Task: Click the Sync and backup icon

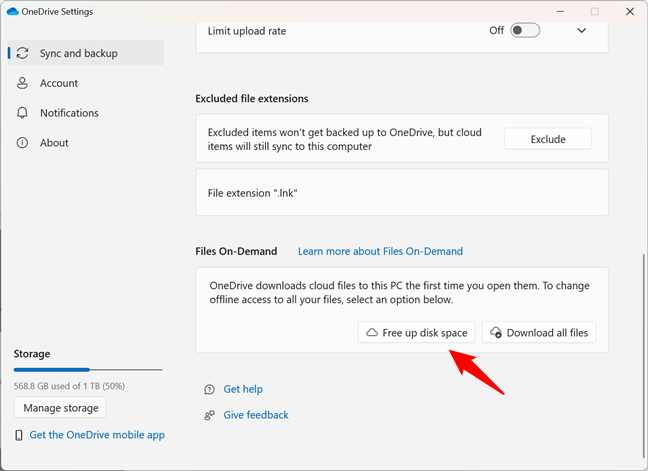Action: pyautogui.click(x=23, y=53)
